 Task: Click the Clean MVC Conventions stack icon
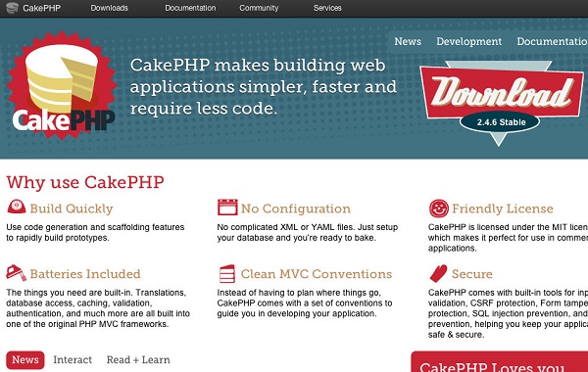227,274
